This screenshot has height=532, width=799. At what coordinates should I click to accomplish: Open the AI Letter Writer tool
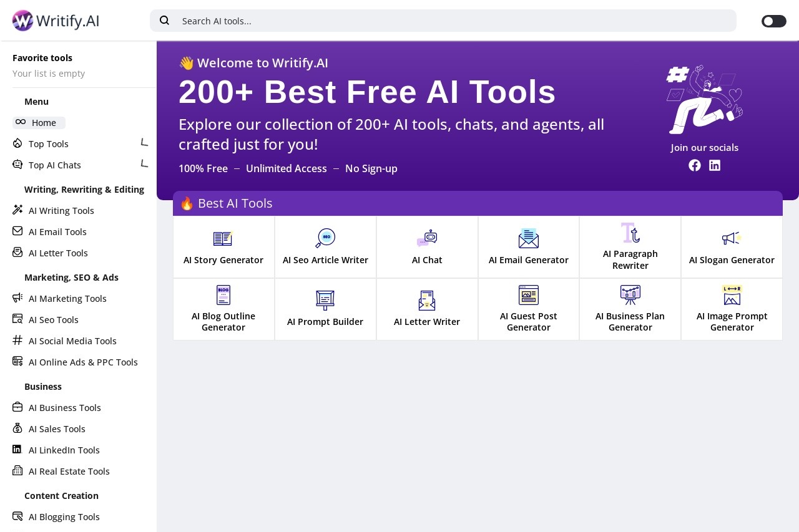(427, 309)
